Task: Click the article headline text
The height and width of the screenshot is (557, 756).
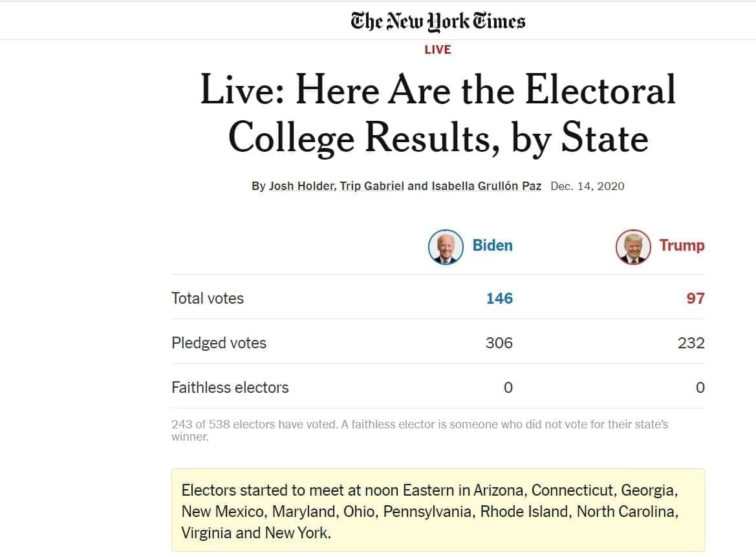Action: pos(438,114)
